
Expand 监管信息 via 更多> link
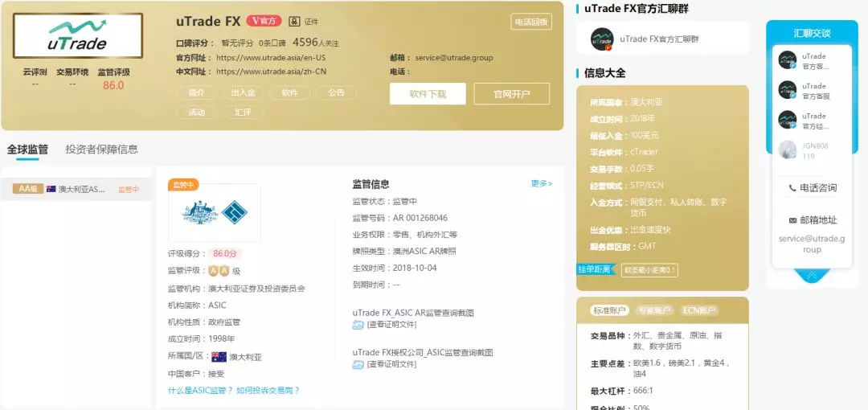(542, 183)
